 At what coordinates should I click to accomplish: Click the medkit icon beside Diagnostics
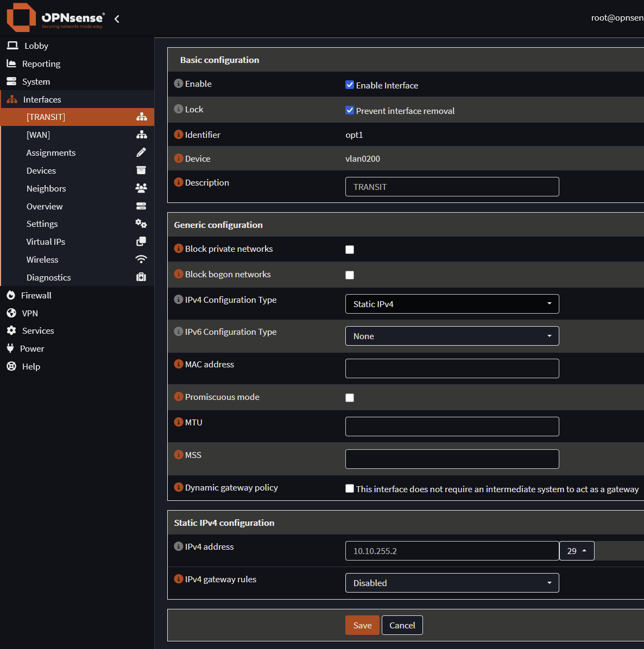click(x=141, y=277)
